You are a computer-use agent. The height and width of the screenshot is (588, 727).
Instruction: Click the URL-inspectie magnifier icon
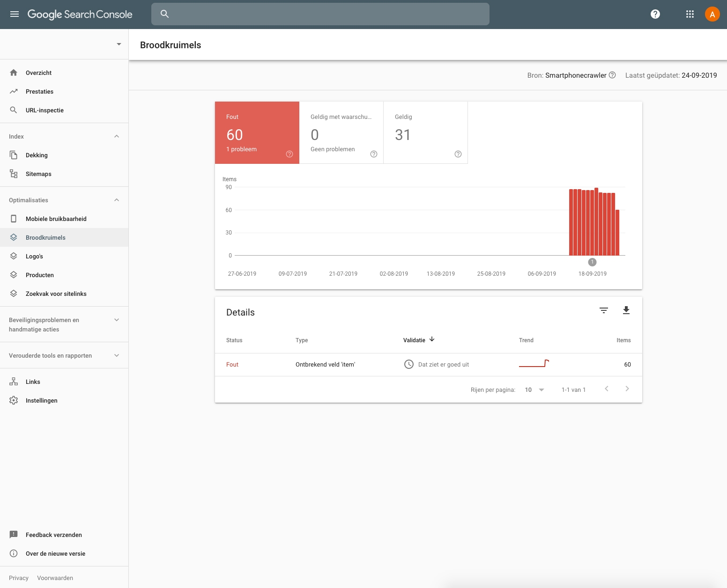click(14, 110)
